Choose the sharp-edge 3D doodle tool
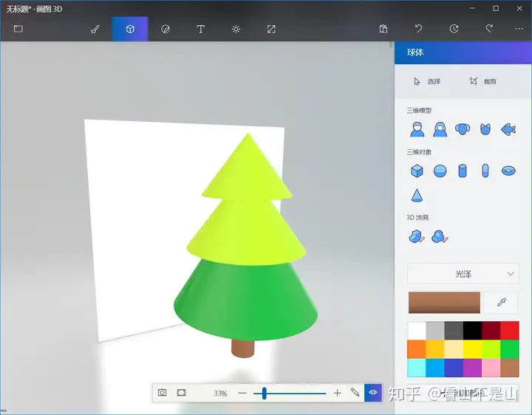Screen dimensions: 532x415 point(417,236)
